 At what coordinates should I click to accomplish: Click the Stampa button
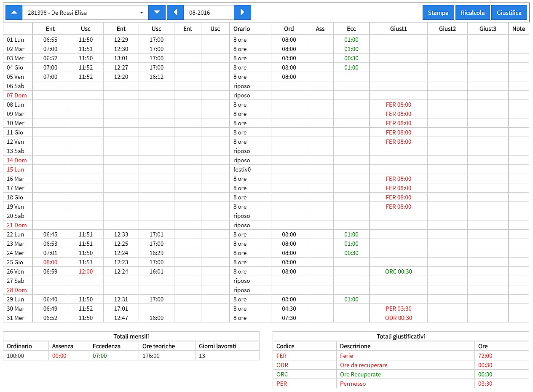(x=438, y=13)
